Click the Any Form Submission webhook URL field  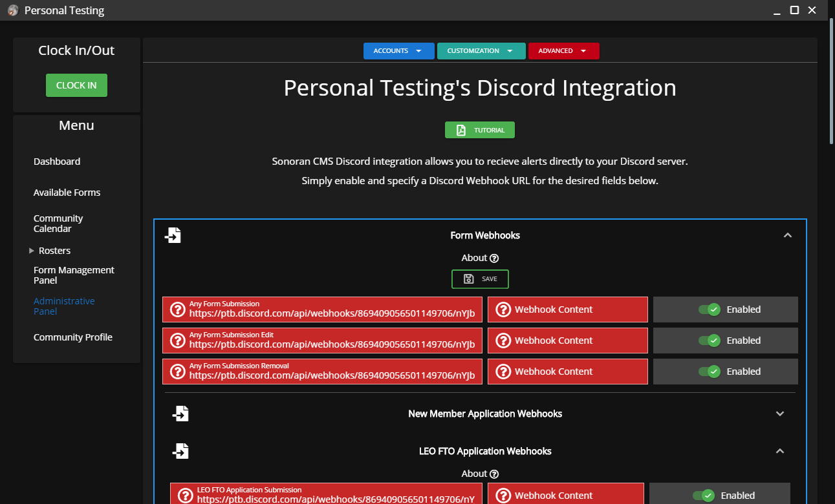pos(322,310)
